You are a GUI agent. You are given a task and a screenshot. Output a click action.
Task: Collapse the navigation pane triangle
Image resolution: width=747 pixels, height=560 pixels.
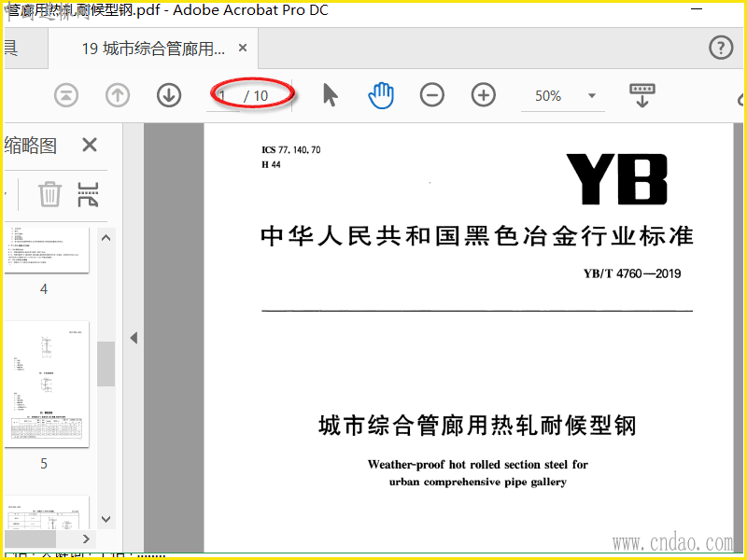(x=134, y=338)
